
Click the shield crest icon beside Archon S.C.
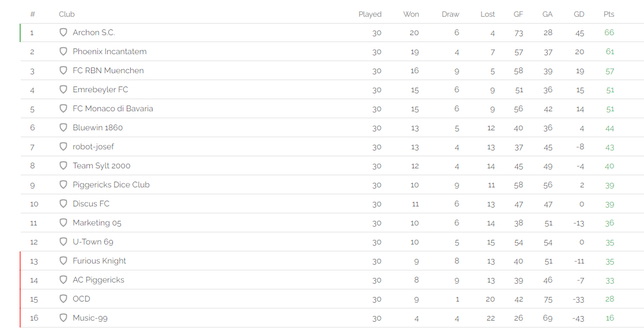(x=63, y=32)
